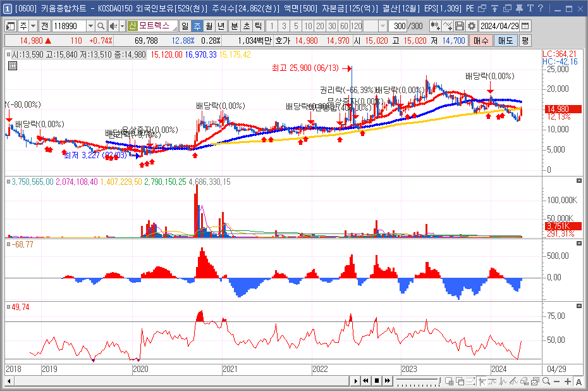
Task: Click the replay speed slider handle
Action: tap(439, 382)
